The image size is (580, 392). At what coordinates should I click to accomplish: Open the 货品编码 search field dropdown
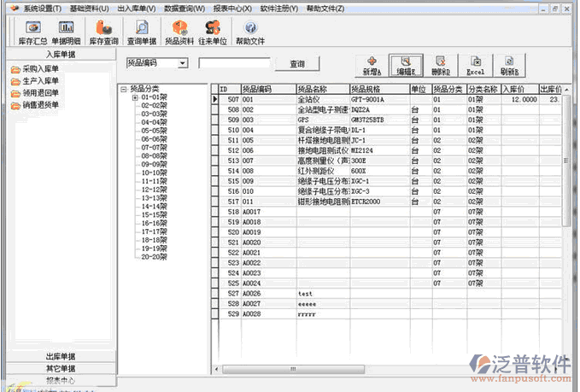tap(182, 63)
